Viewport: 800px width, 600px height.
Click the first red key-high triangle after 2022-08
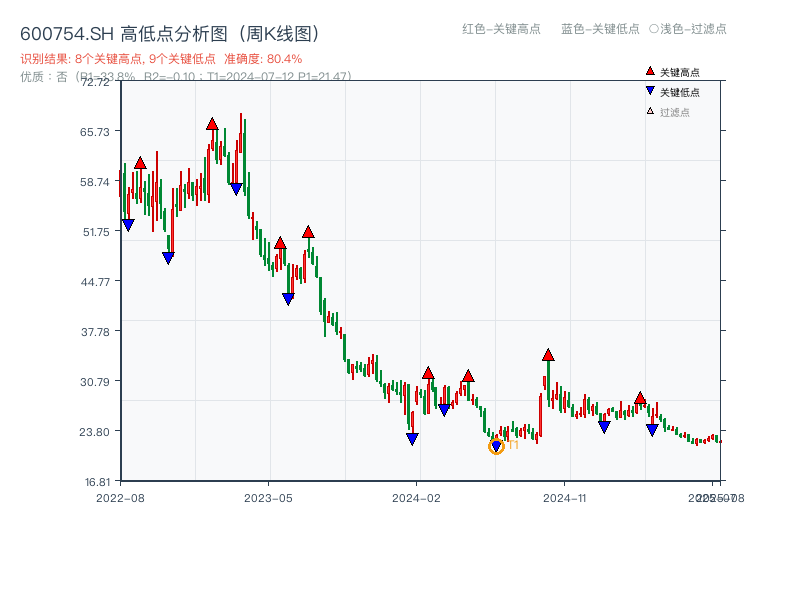140,163
